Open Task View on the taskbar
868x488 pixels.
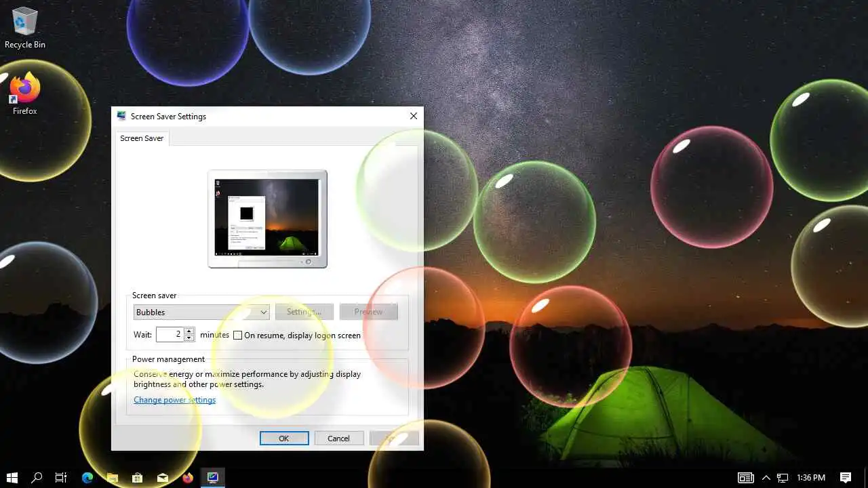pyautogui.click(x=61, y=477)
